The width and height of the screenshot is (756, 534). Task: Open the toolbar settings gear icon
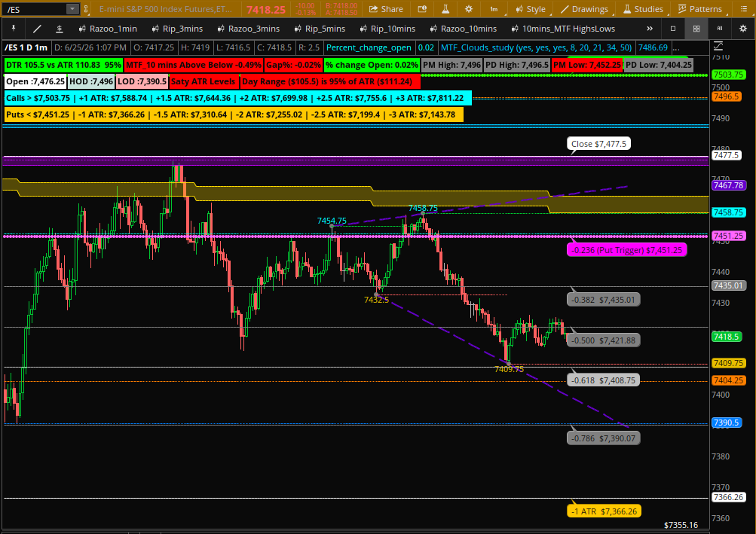click(743, 29)
